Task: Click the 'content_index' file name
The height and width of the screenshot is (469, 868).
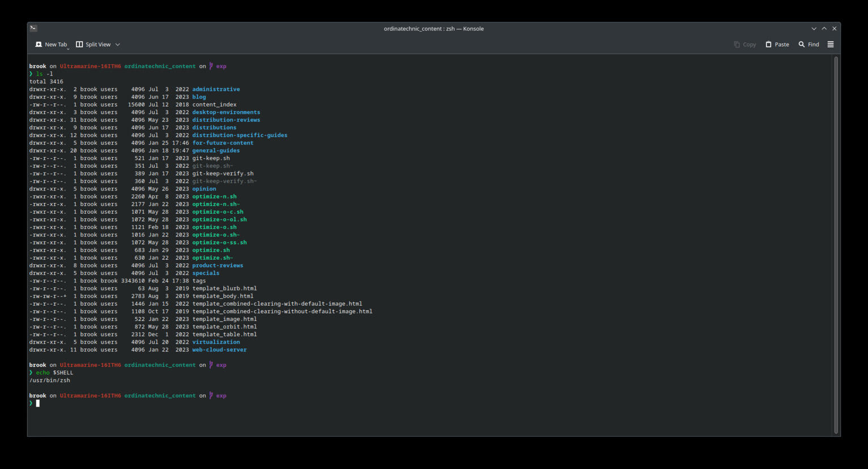Action: [x=214, y=104]
